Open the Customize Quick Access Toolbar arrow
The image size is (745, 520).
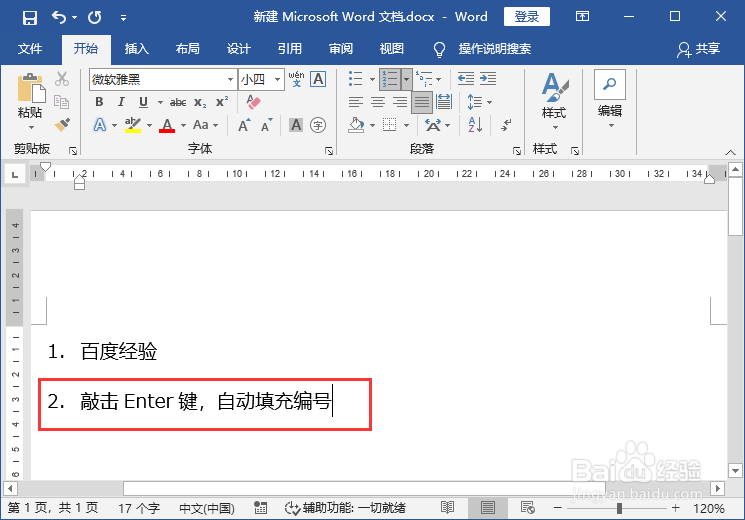tap(124, 18)
